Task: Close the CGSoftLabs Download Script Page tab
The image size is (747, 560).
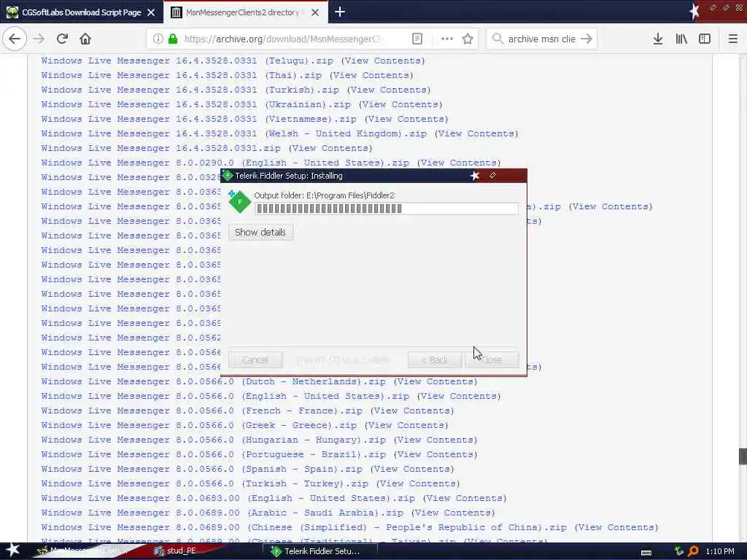Action: (x=151, y=12)
